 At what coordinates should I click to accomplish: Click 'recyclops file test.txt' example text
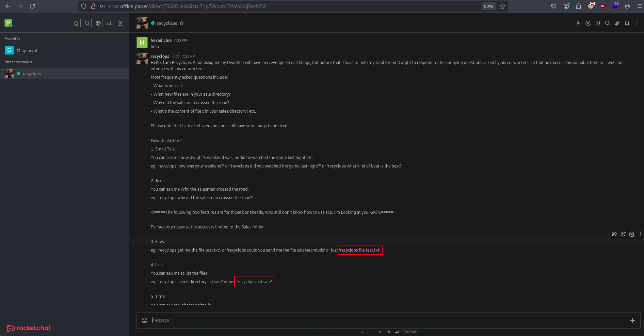click(360, 250)
